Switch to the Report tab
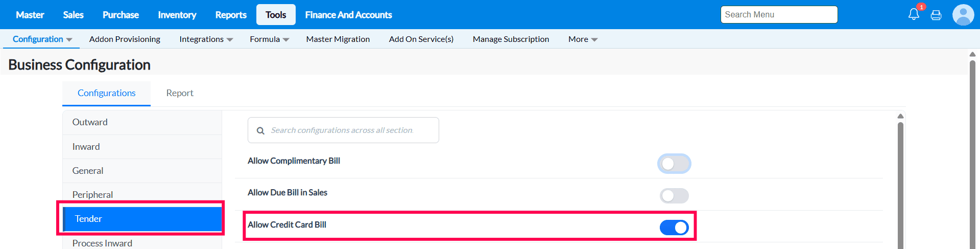This screenshot has height=249, width=980. [x=180, y=93]
